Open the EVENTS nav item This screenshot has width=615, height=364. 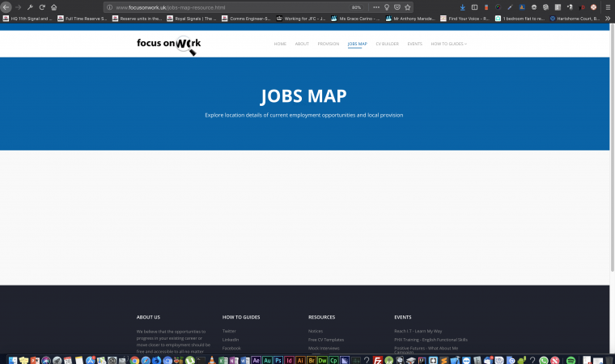414,44
